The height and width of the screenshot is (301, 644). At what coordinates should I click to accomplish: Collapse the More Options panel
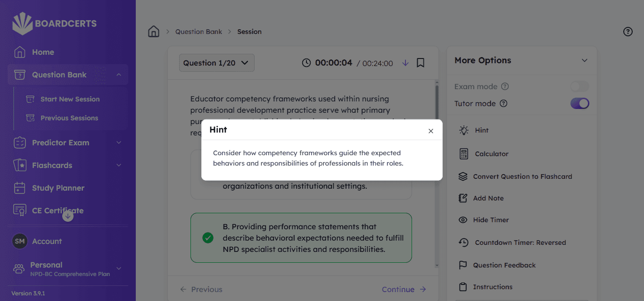[584, 60]
